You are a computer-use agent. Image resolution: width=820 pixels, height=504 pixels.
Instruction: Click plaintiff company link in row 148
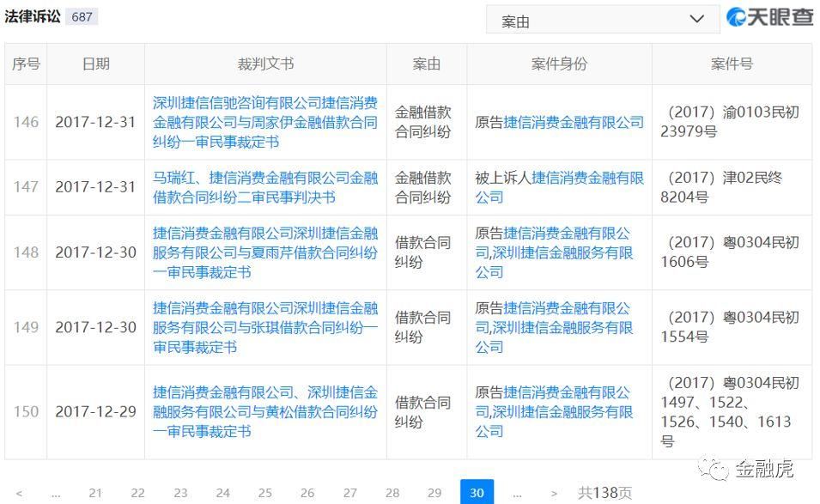[554, 252]
